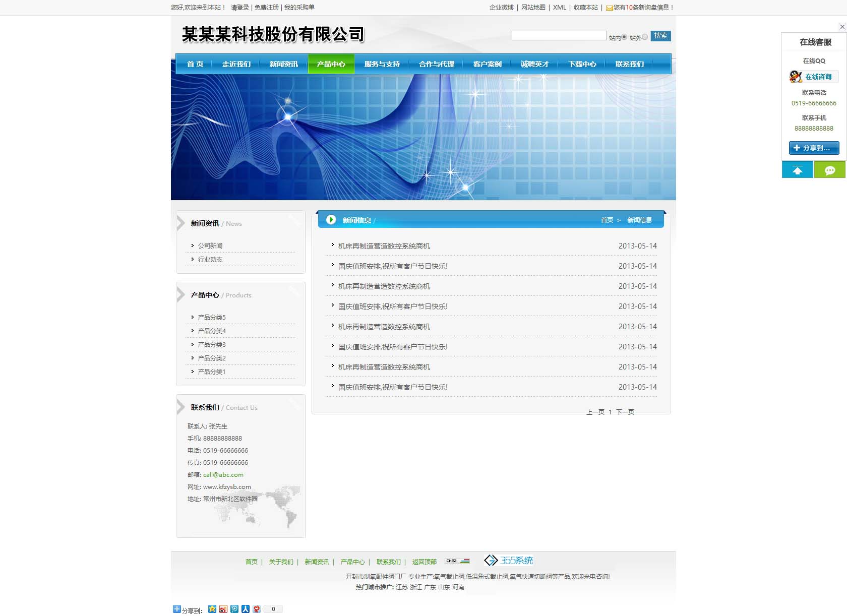Click the 365系统 logo in footer
Screen dimensions: 847x616
(x=508, y=561)
